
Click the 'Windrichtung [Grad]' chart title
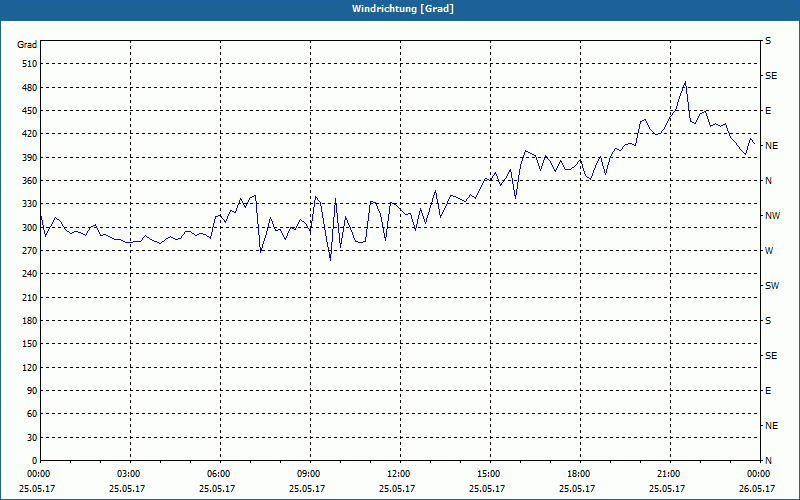coord(403,9)
